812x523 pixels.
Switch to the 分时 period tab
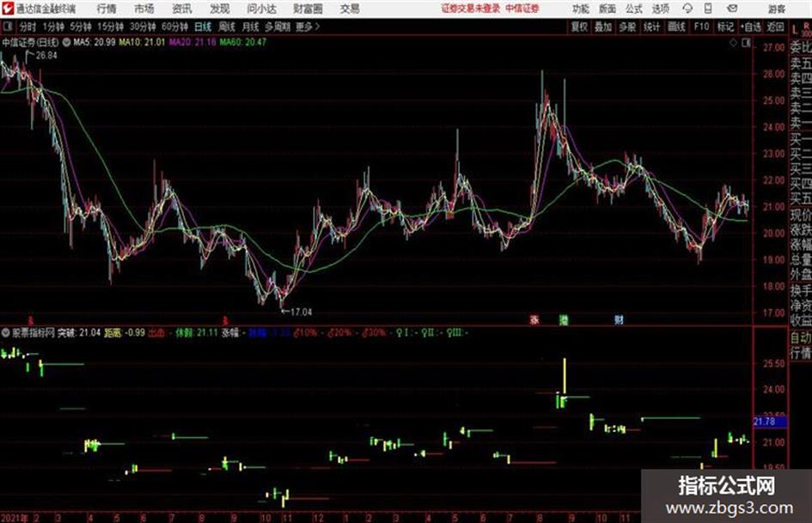tap(27, 27)
